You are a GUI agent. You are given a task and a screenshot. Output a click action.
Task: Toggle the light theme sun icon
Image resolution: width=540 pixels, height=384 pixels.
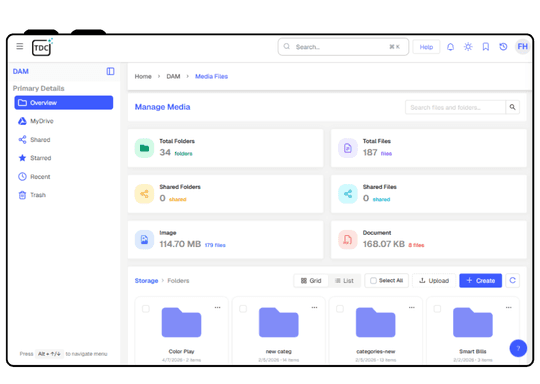point(468,46)
